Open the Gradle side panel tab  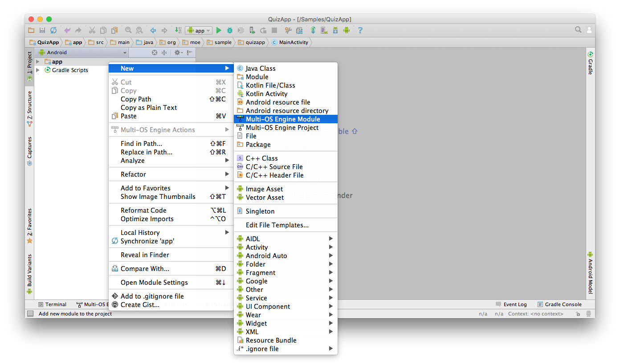[x=590, y=63]
